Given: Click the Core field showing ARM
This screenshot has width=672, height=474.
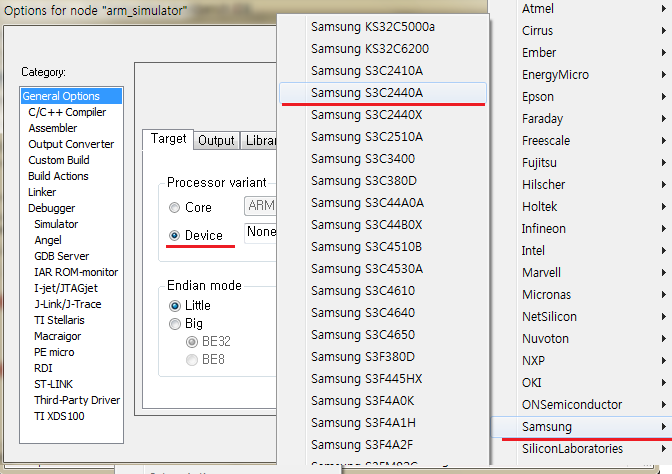Looking at the screenshot, I should pyautogui.click(x=260, y=206).
